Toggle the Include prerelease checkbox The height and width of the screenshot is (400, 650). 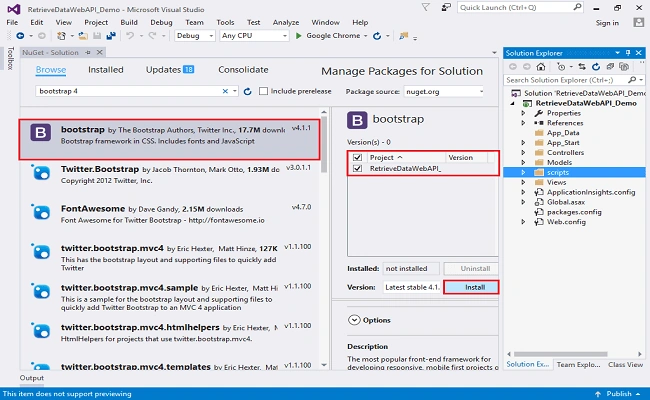pyautogui.click(x=263, y=91)
